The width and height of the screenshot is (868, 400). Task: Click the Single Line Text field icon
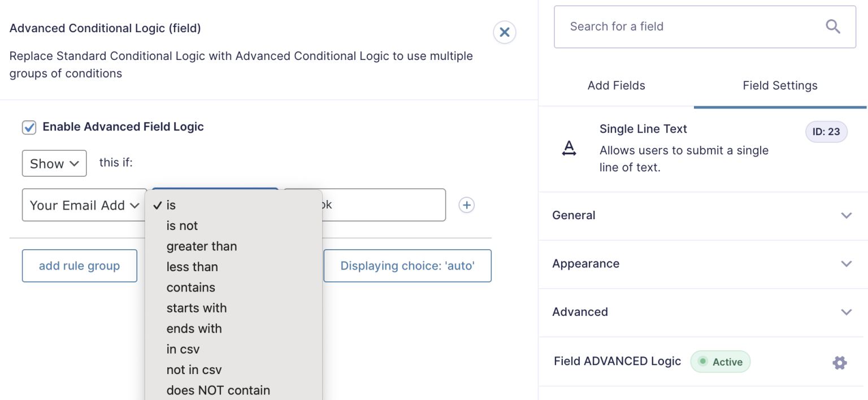click(569, 149)
